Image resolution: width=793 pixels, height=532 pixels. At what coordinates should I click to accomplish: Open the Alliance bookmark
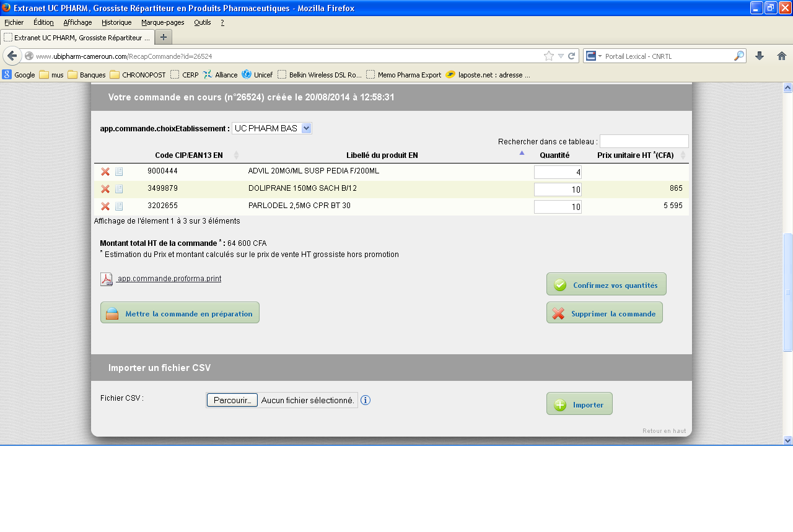(x=220, y=75)
